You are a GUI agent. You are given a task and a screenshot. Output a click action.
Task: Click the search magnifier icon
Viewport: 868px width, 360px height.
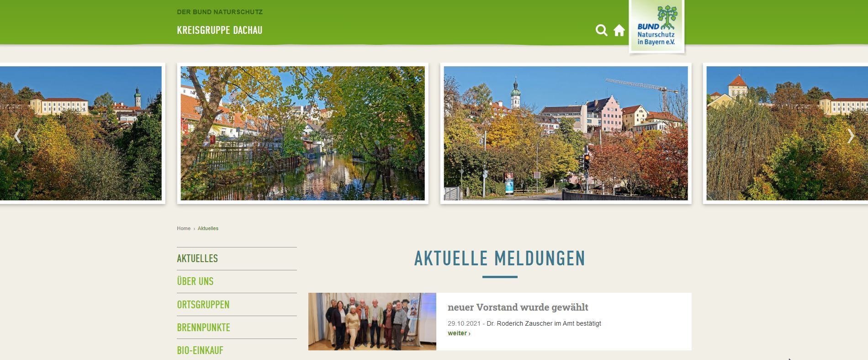[x=601, y=31]
